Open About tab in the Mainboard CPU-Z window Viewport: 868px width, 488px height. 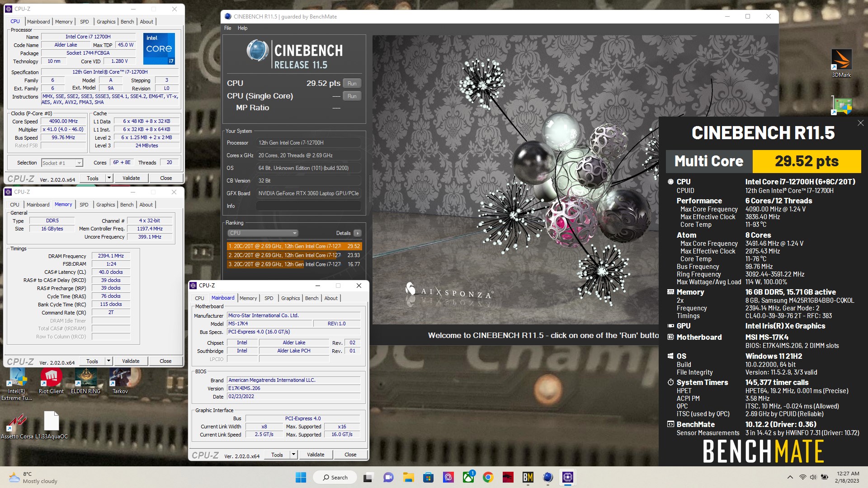point(331,298)
